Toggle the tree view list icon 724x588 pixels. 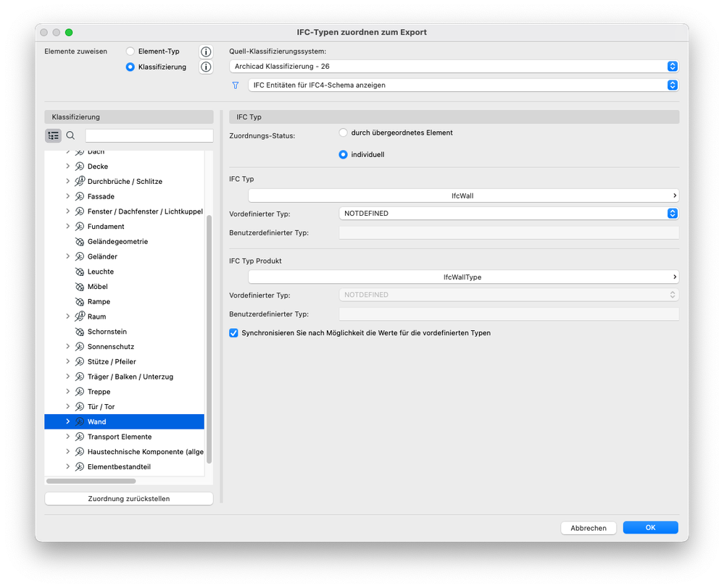click(53, 135)
